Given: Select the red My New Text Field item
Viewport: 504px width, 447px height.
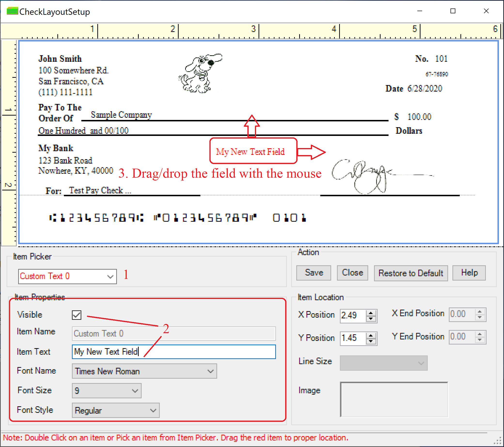Looking at the screenshot, I should (250, 152).
